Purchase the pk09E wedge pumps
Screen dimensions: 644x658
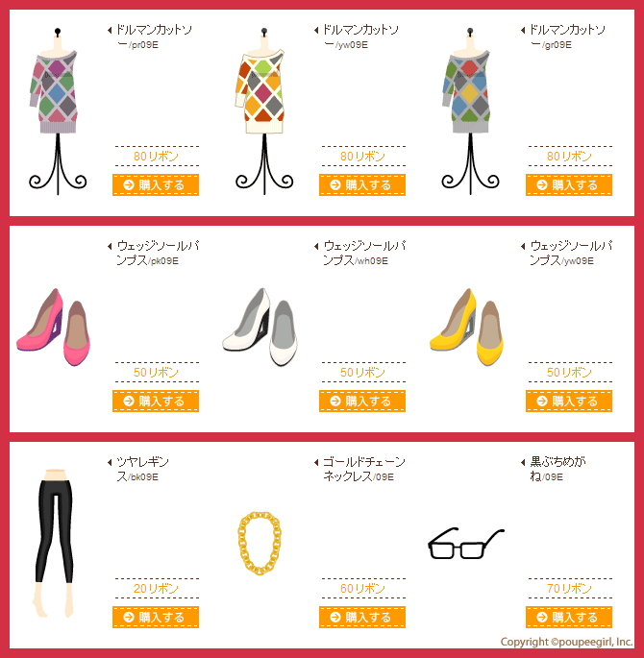pyautogui.click(x=156, y=401)
